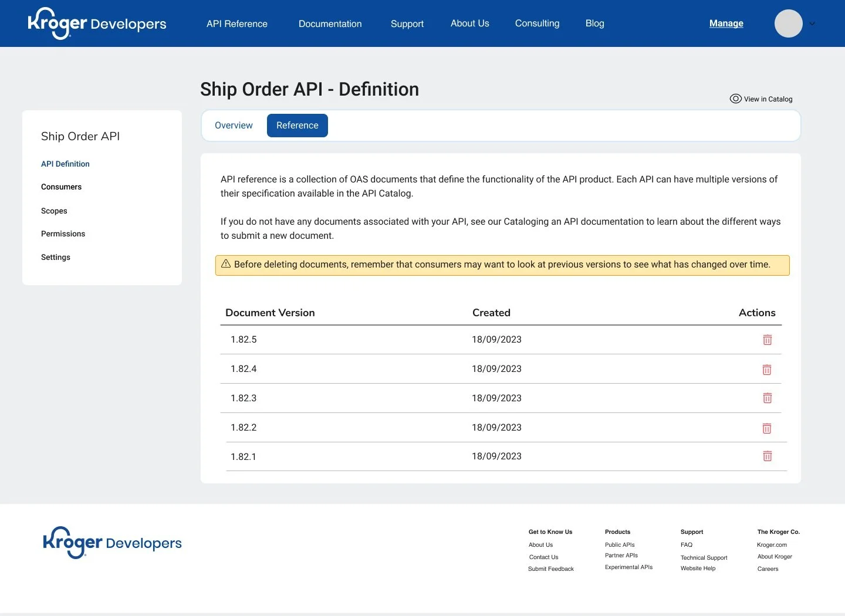
Task: Open the FAQ support link
Action: click(x=686, y=544)
